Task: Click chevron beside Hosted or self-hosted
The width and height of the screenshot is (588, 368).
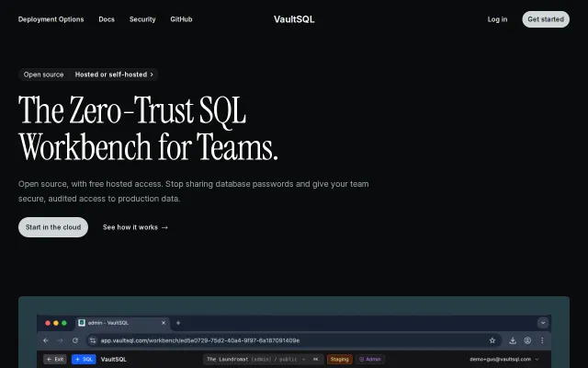Action: pos(152,75)
